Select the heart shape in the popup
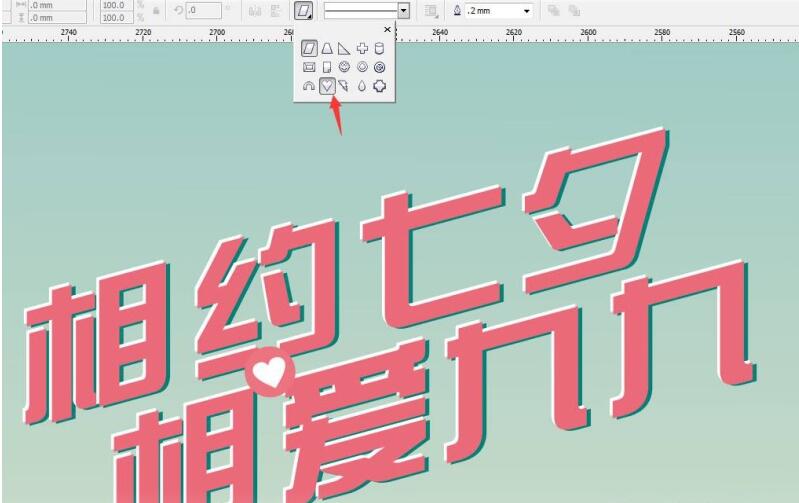 pos(327,86)
